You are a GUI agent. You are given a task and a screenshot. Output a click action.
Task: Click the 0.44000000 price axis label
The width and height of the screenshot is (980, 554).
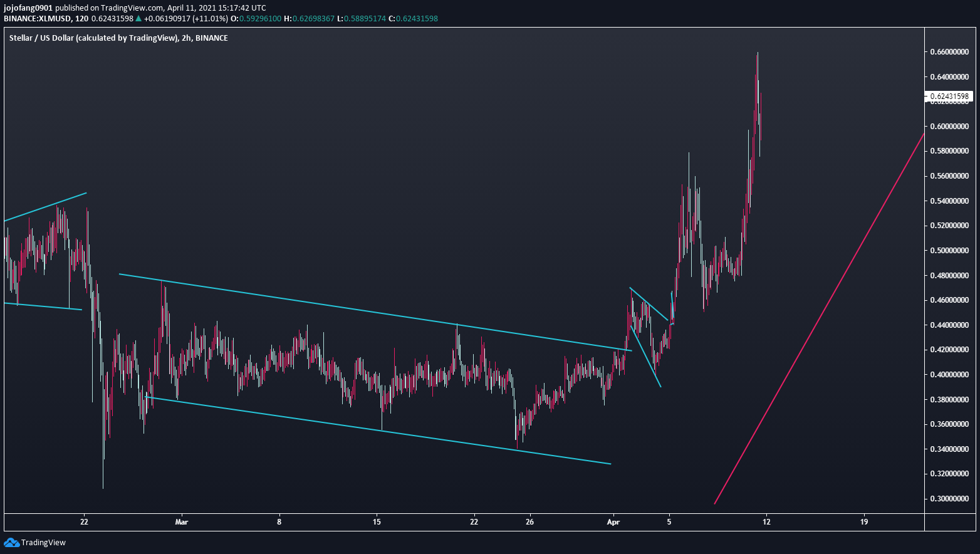coord(949,325)
